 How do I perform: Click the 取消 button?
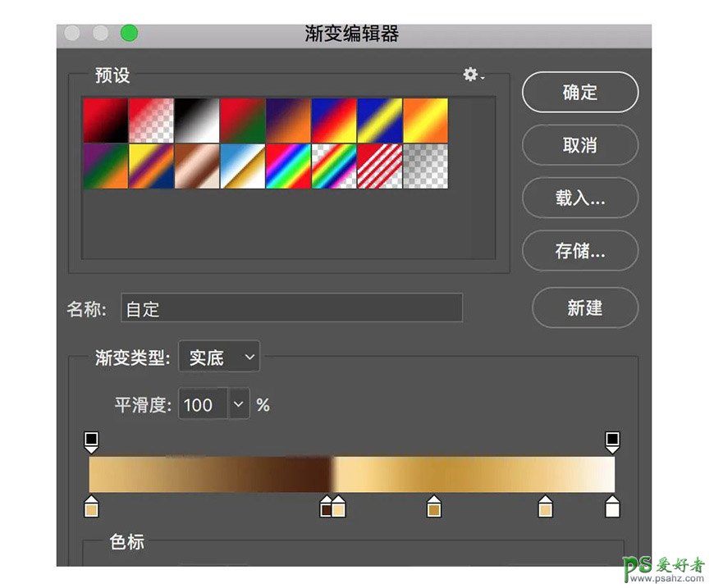click(x=579, y=145)
